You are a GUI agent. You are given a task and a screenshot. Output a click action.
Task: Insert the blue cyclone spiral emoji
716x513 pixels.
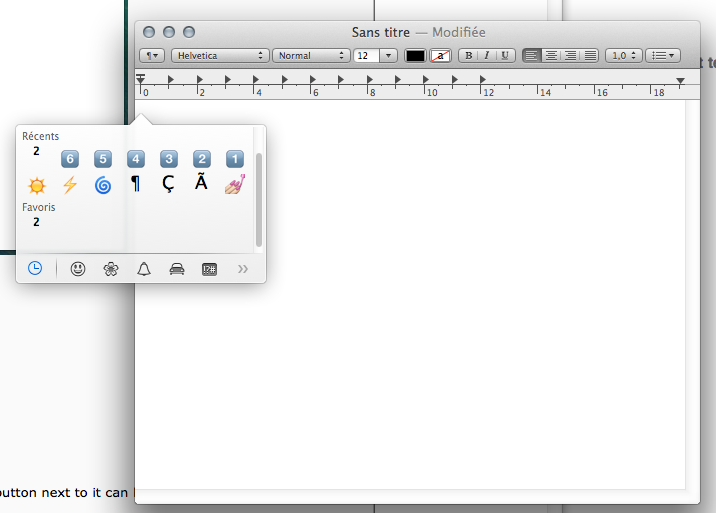102,185
